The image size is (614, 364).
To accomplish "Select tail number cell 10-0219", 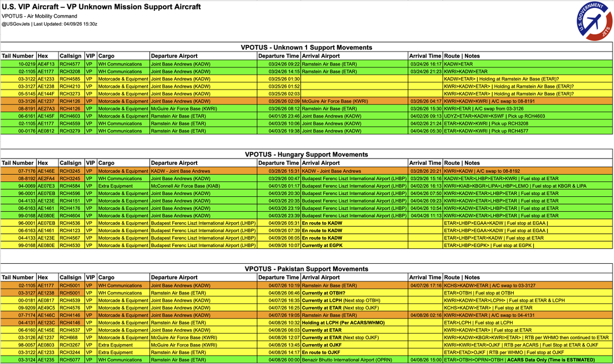I will click(x=18, y=64).
